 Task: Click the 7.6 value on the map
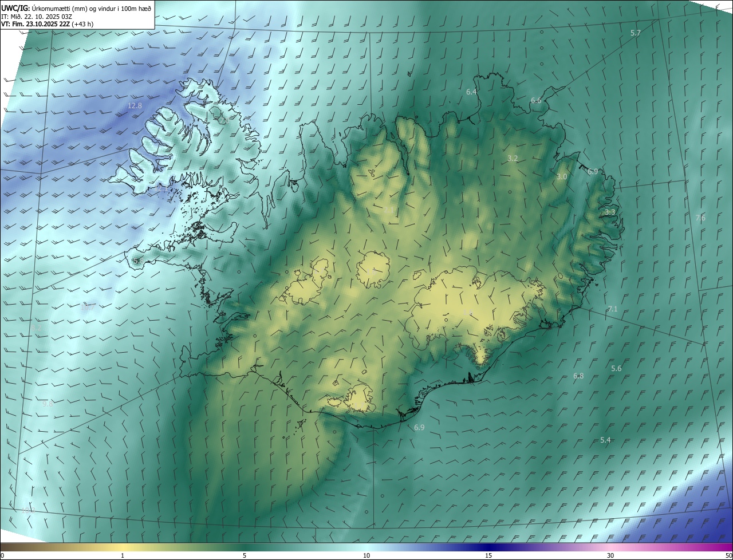tap(700, 218)
